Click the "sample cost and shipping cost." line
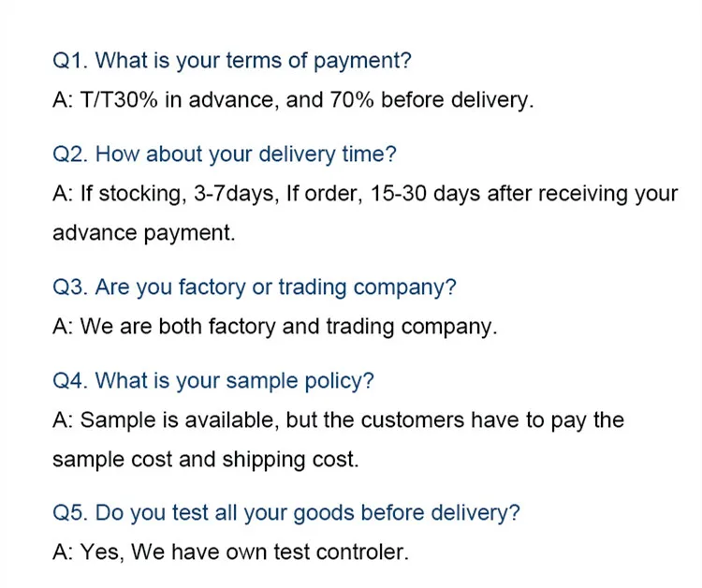 pyautogui.click(x=205, y=460)
